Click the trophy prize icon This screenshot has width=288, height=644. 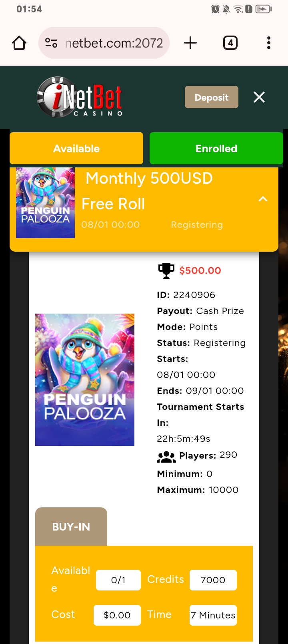[166, 270]
